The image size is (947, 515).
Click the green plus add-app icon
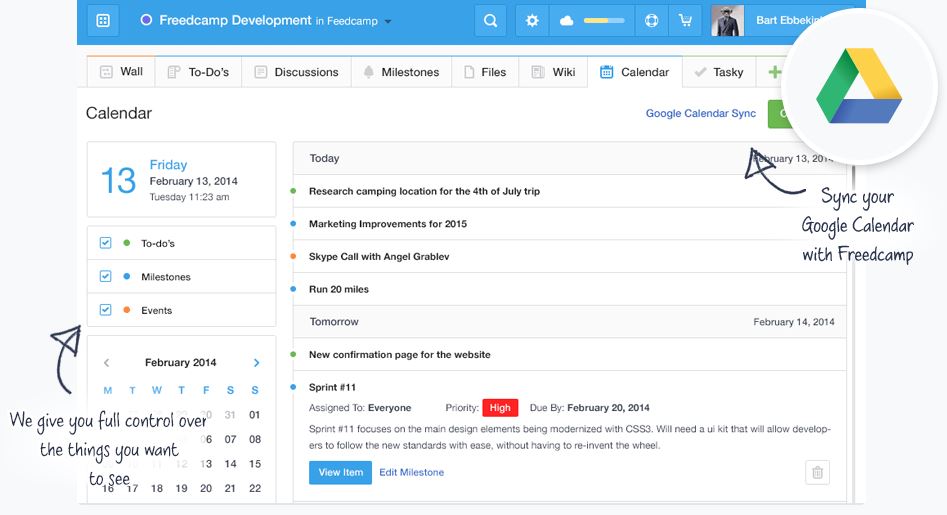[774, 72]
